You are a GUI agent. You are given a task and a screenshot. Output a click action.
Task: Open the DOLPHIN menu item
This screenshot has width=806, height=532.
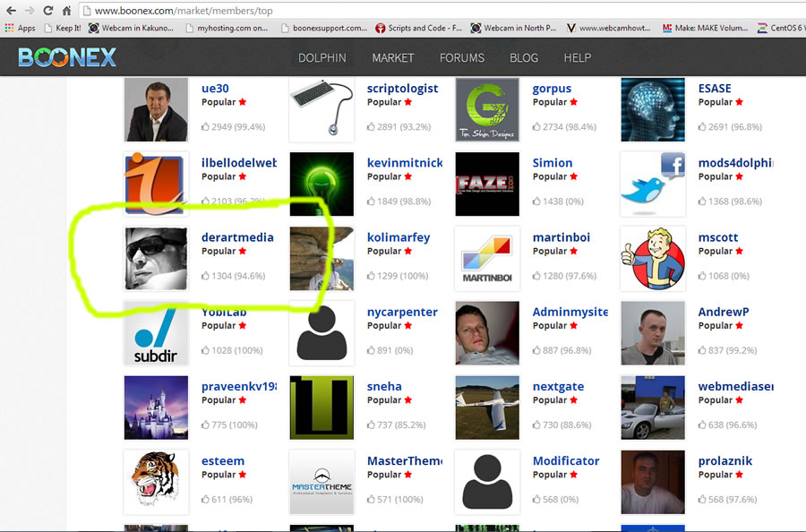[322, 58]
